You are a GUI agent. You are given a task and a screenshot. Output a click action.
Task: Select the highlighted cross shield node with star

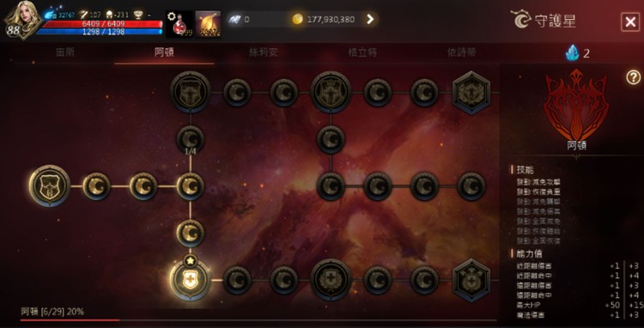click(x=190, y=280)
